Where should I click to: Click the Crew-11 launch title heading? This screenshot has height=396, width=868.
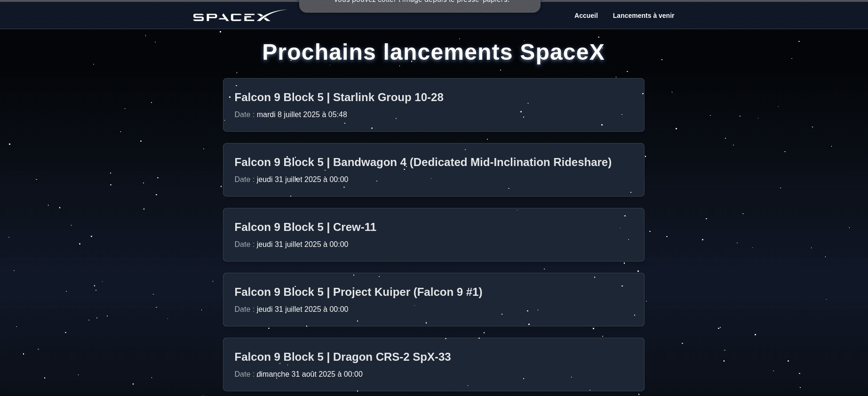(305, 227)
